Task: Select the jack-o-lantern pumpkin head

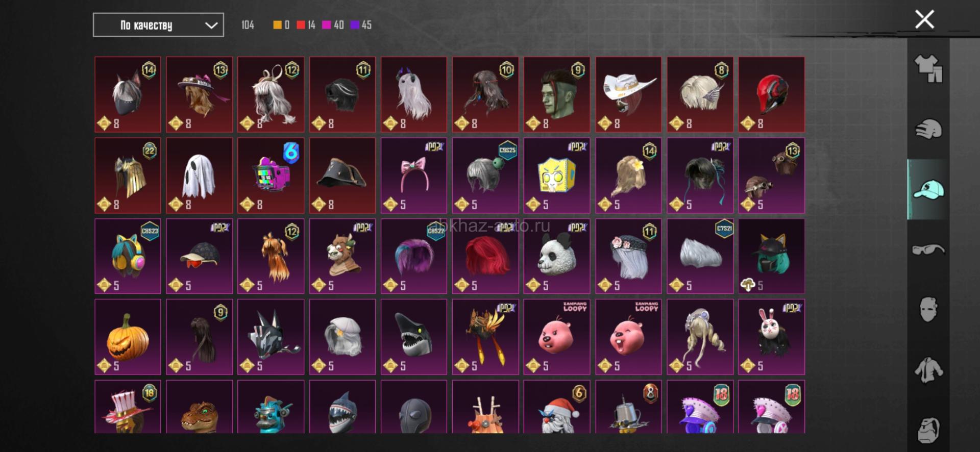Action: pos(128,337)
